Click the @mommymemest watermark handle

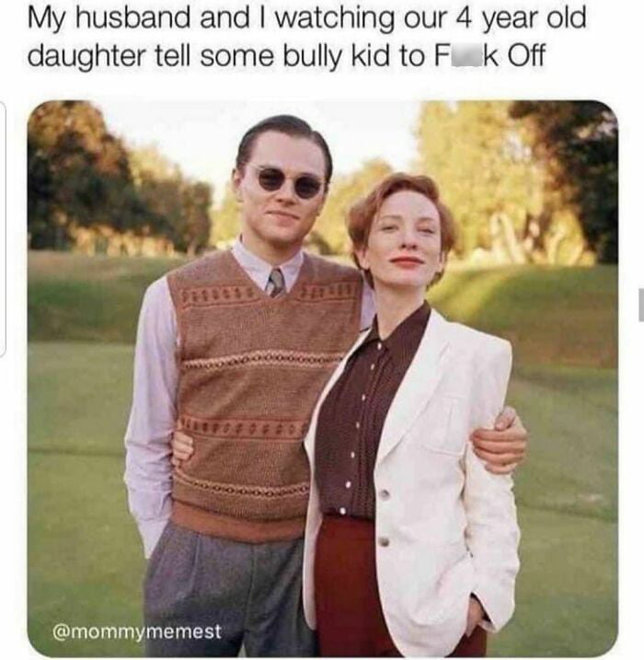click(x=136, y=631)
